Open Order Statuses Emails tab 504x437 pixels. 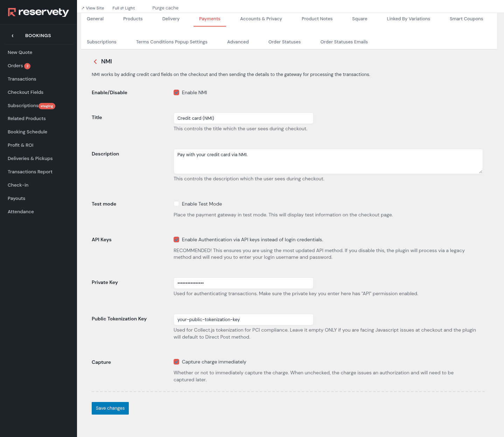344,42
